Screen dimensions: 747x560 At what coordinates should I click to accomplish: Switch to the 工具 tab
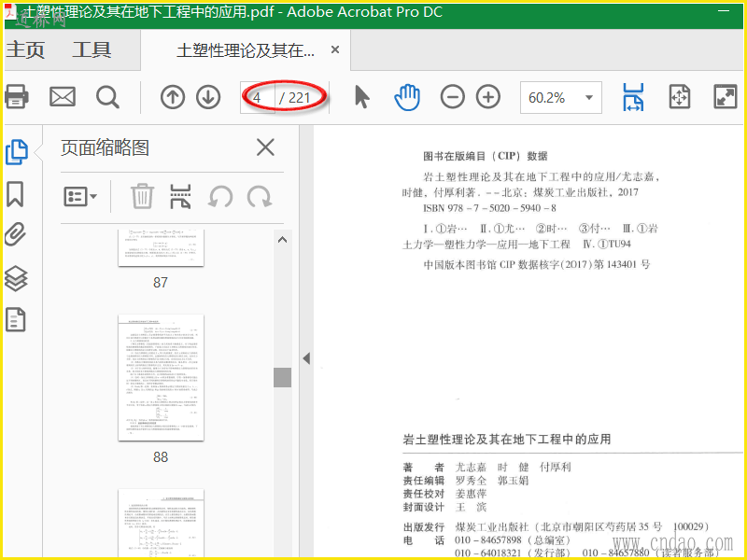[x=92, y=50]
